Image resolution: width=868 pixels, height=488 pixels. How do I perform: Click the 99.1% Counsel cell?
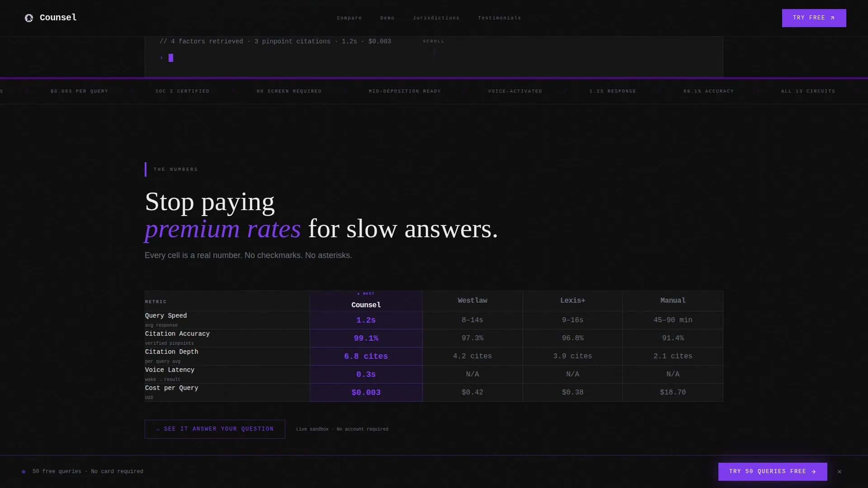pyautogui.click(x=366, y=338)
